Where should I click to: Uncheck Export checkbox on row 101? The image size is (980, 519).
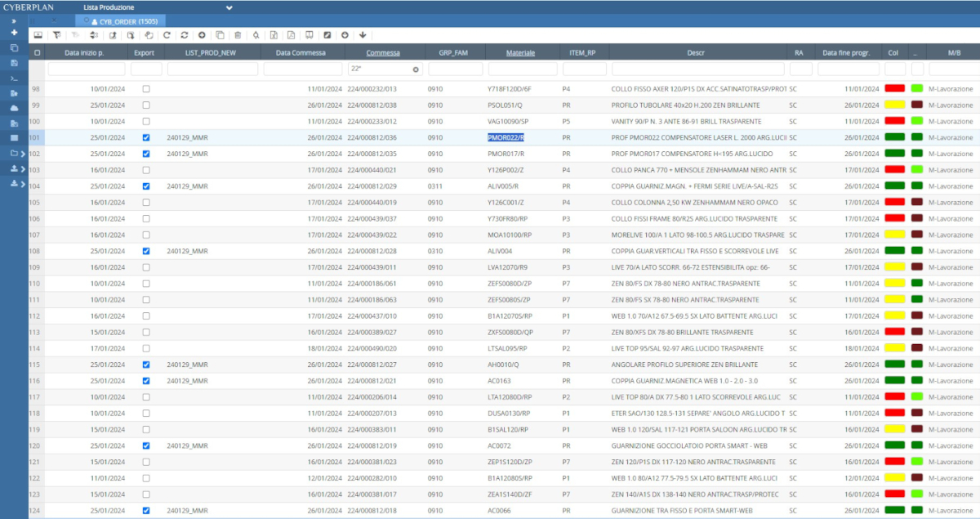pyautogui.click(x=146, y=137)
